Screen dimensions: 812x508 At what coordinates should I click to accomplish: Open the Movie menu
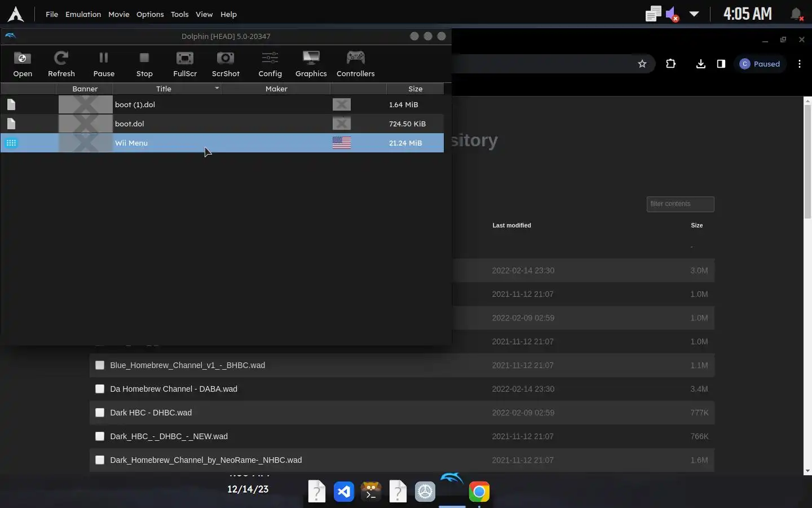pos(119,14)
